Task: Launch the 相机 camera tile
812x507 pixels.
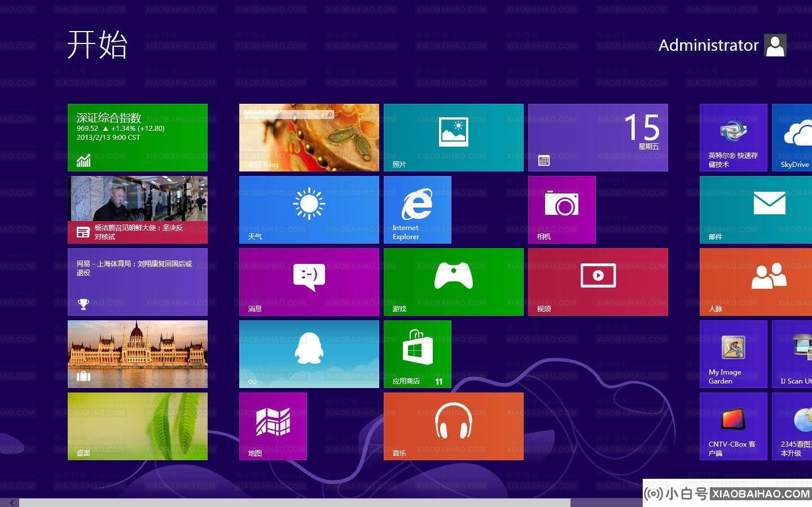Action: [x=562, y=210]
